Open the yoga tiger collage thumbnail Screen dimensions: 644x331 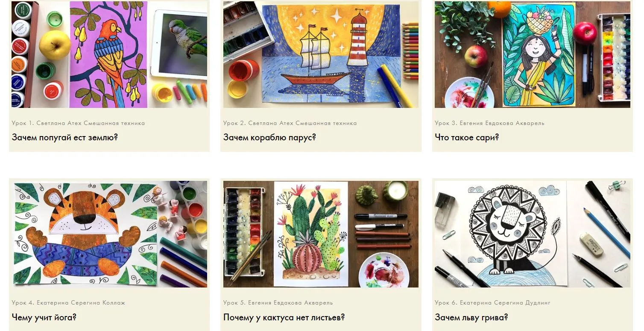point(109,234)
